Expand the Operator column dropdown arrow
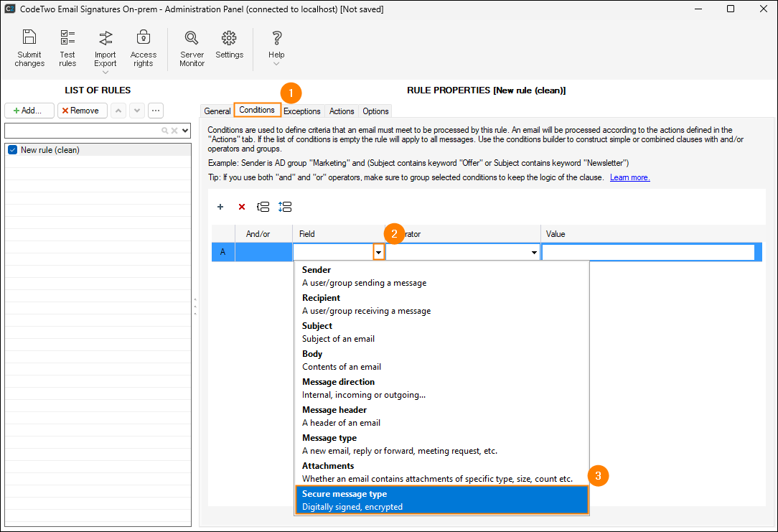 [x=534, y=253]
